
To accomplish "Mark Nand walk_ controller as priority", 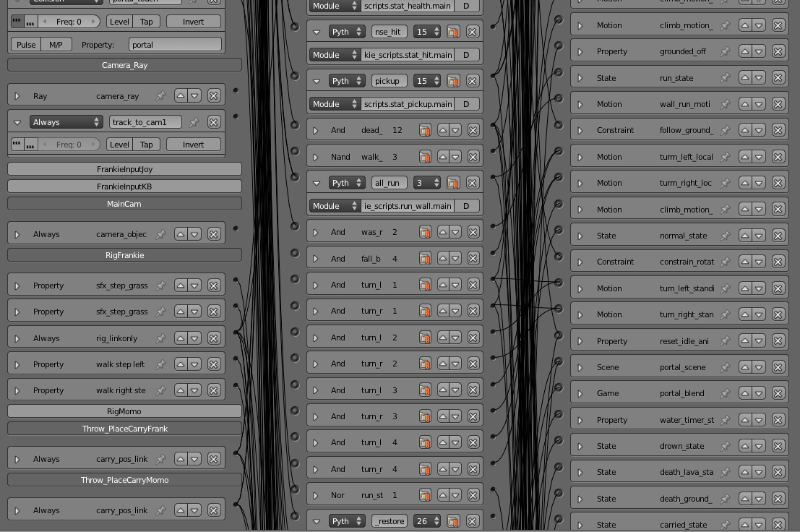I will 425,157.
